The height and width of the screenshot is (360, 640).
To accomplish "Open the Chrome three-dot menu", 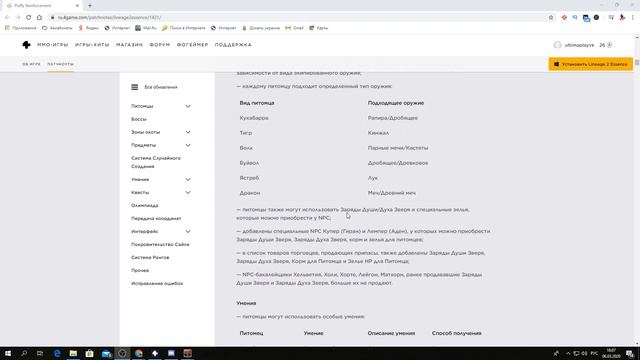I will [x=633, y=18].
